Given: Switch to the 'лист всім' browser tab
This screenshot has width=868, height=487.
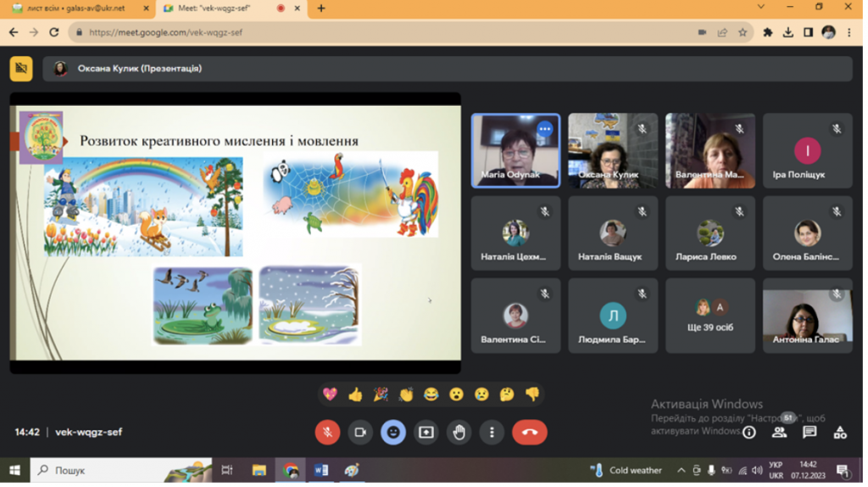Looking at the screenshot, I should click(x=77, y=8).
